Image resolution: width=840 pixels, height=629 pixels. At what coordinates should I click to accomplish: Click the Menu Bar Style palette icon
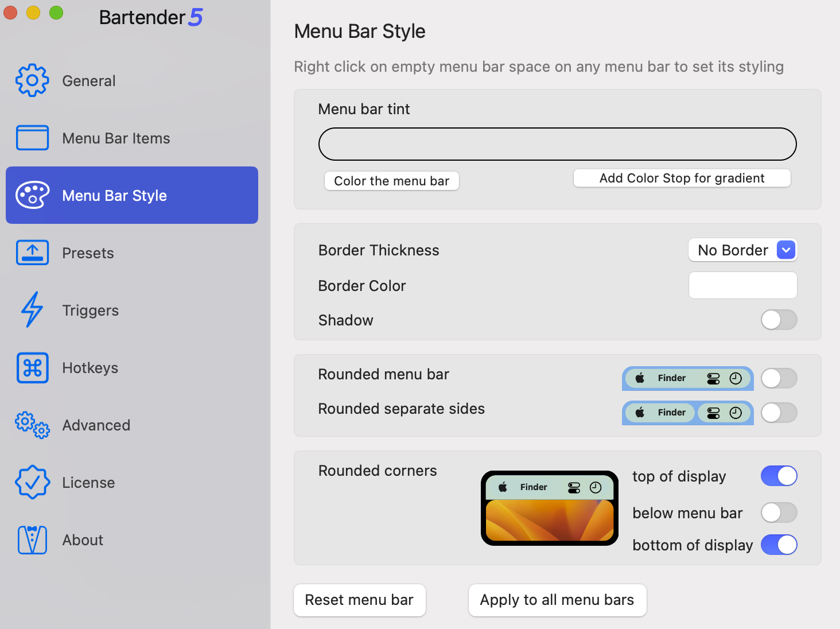coord(32,195)
